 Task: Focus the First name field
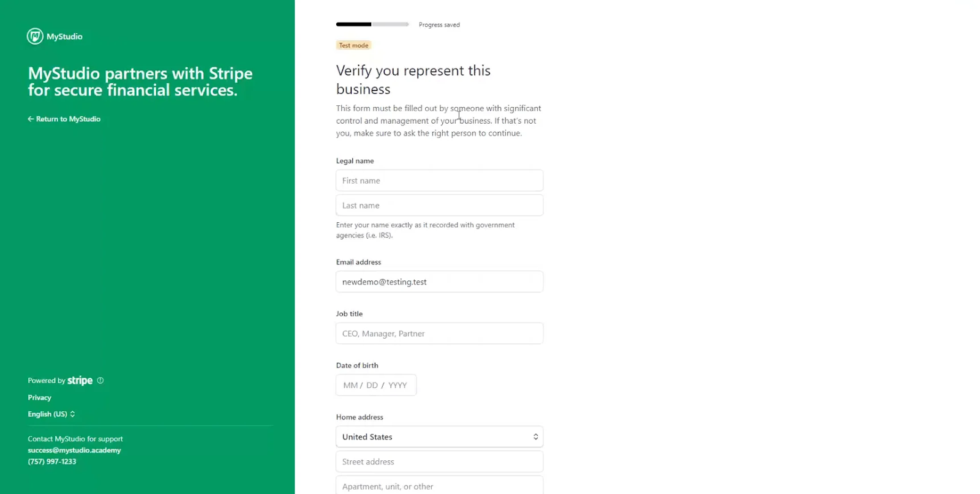point(439,181)
